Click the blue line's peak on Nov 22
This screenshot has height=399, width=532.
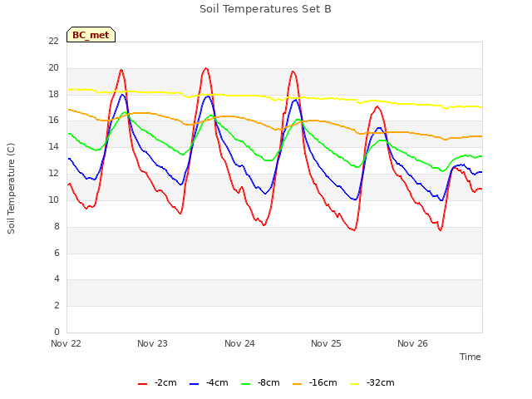(x=122, y=95)
